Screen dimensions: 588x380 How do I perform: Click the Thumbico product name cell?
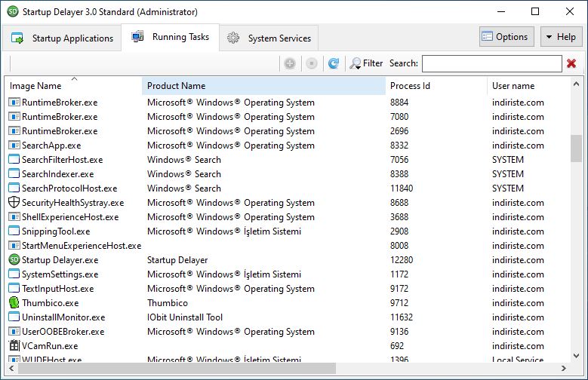point(168,303)
